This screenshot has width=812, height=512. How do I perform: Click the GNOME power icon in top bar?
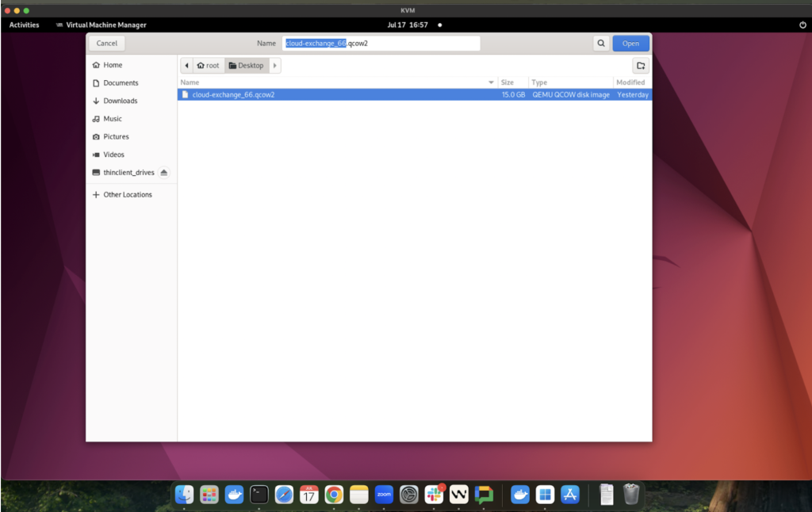pos(802,25)
